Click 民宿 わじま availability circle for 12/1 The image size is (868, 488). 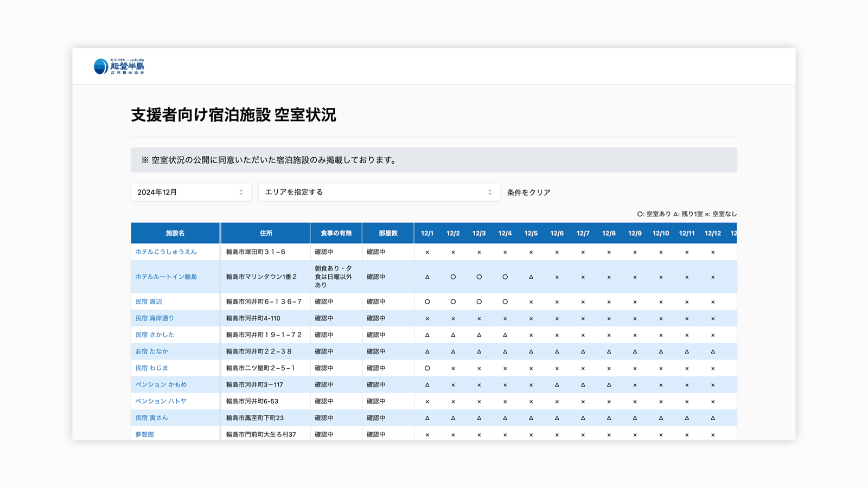pyautogui.click(x=427, y=368)
